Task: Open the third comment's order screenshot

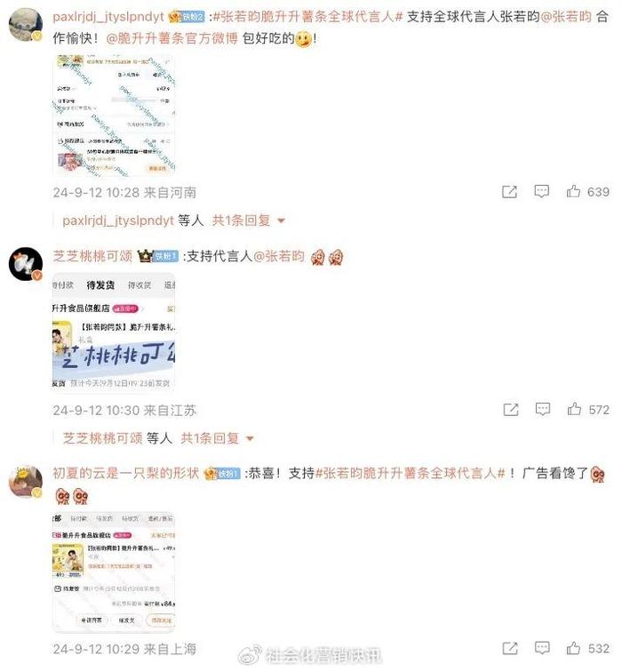Action: tap(114, 572)
